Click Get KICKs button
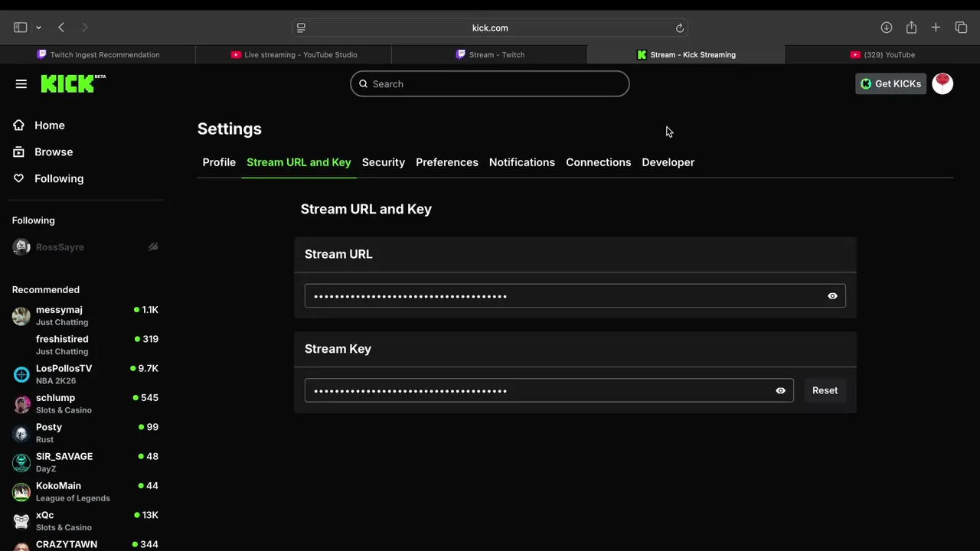980x551 pixels. (890, 84)
